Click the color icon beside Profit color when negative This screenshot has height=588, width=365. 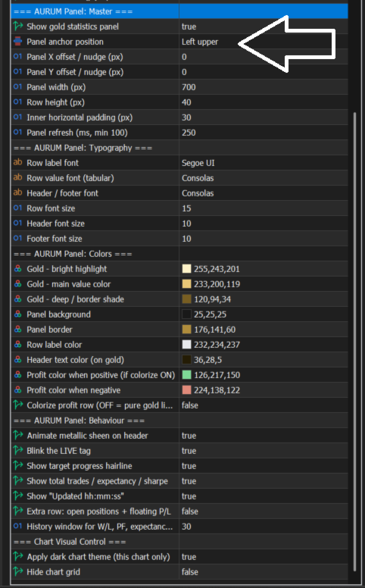[x=17, y=389]
